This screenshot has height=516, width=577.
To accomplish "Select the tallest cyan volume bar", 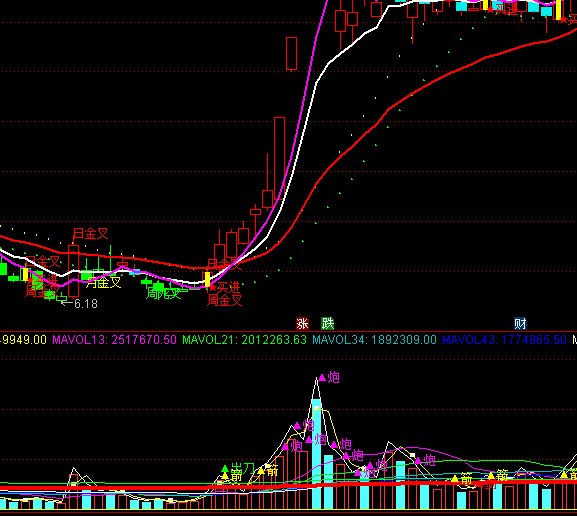I will [x=316, y=454].
